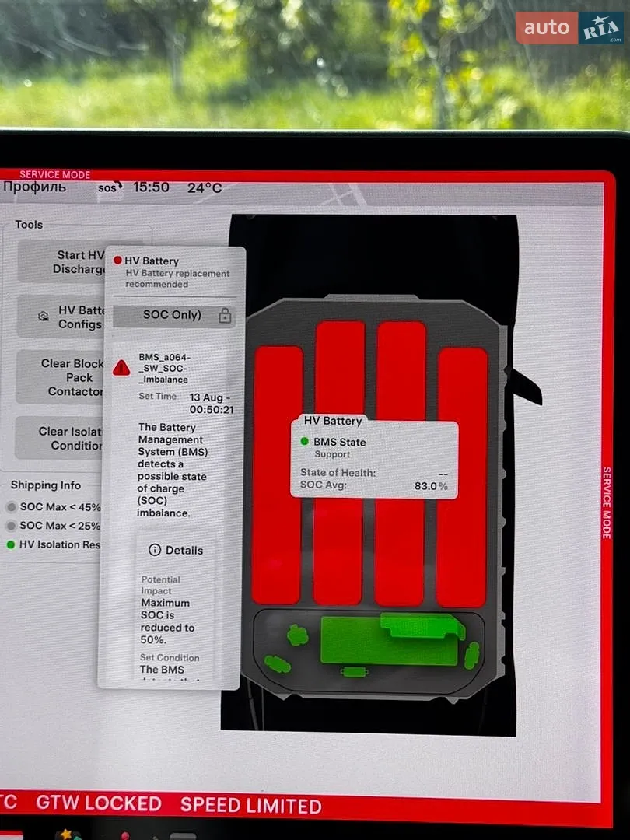Tap the green BMS State indicator dot
630x840 pixels.
pos(304,442)
